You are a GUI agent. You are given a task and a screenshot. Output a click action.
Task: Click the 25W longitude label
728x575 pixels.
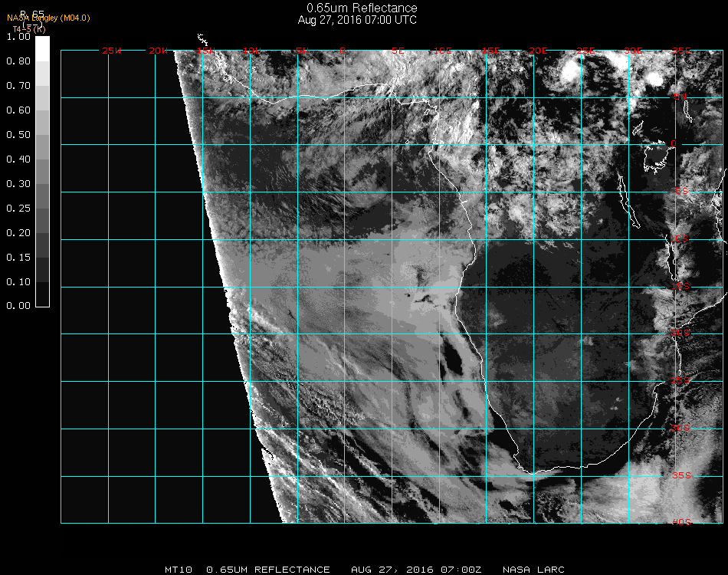click(x=111, y=51)
